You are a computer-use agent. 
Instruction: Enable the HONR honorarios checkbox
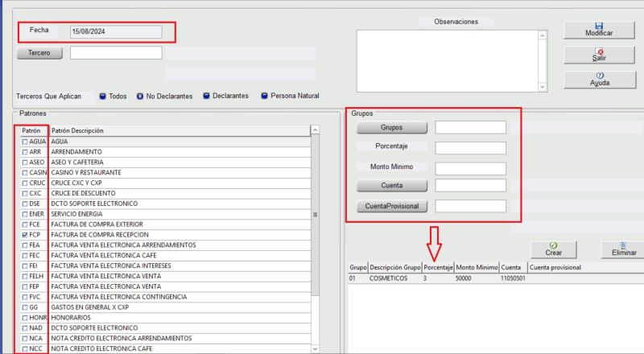pyautogui.click(x=25, y=318)
